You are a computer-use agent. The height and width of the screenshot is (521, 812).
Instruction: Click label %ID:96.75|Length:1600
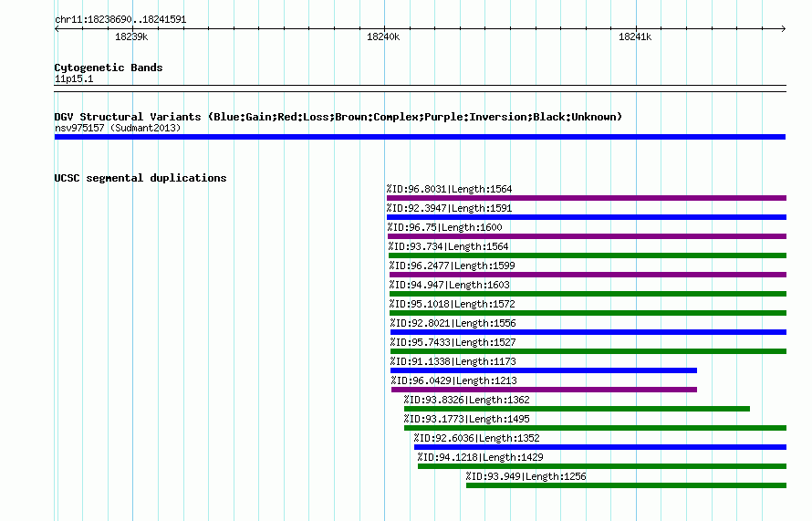click(445, 227)
